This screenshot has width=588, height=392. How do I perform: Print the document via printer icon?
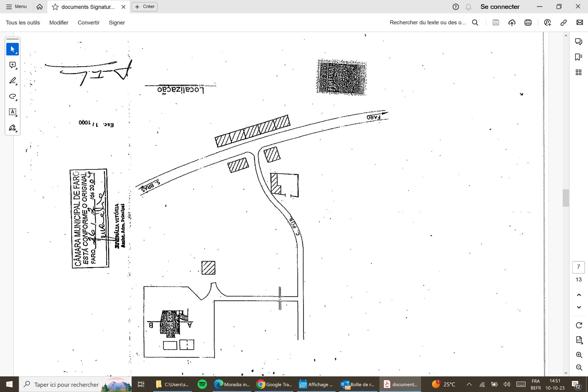tap(528, 22)
